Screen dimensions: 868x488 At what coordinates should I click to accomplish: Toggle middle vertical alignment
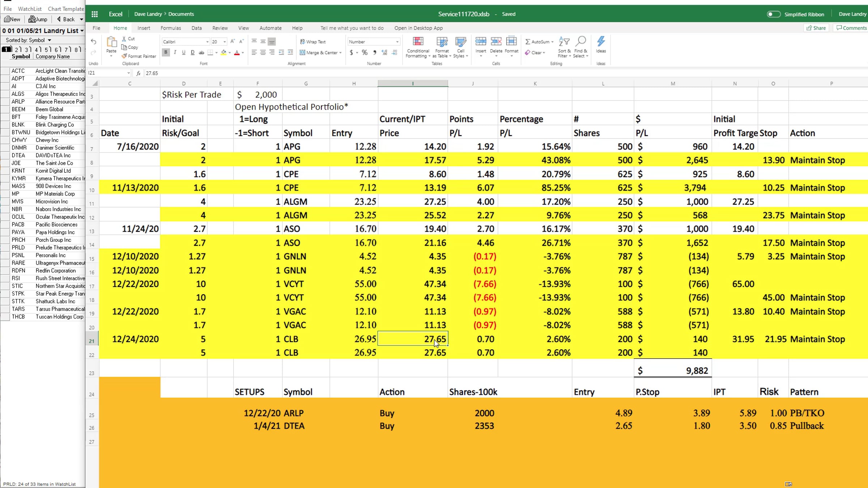coord(263,42)
